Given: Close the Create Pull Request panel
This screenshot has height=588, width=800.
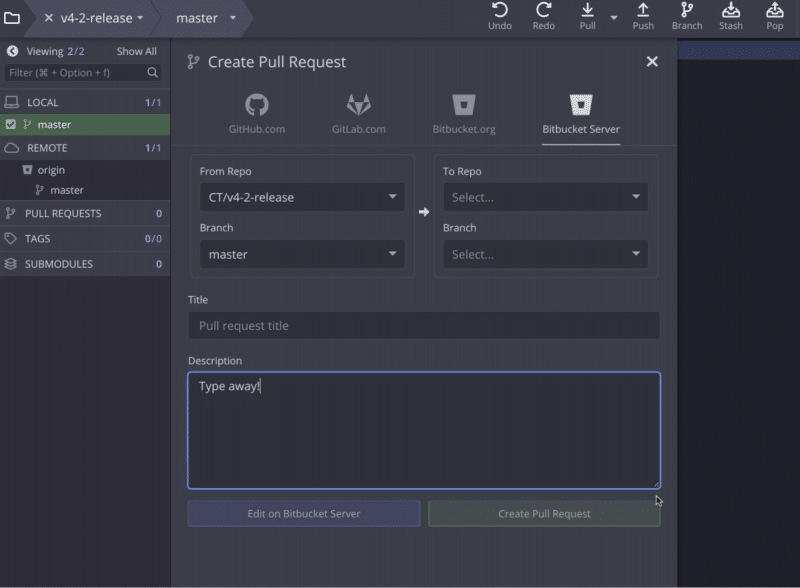Looking at the screenshot, I should 652,61.
